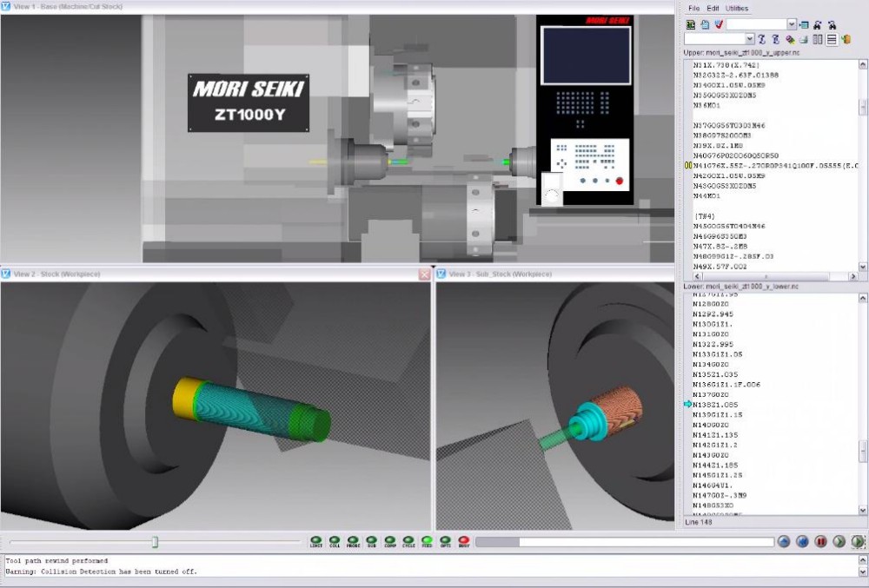The image size is (869, 588).
Task: Click the blue arrow pointer at line N138
Action: 687,405
